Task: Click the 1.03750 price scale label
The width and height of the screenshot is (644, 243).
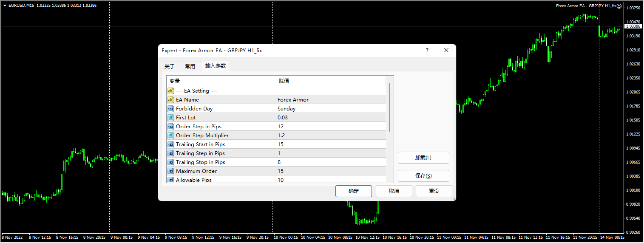Action: coord(633,8)
